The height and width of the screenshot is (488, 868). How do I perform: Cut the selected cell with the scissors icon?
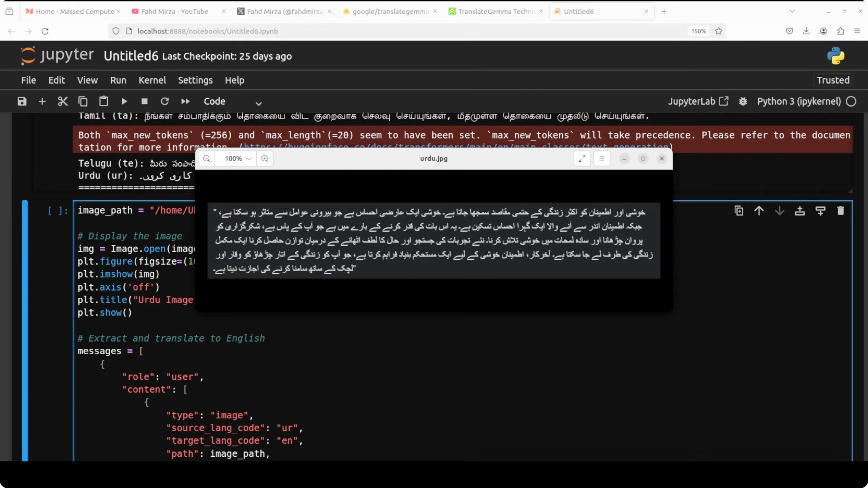(63, 101)
